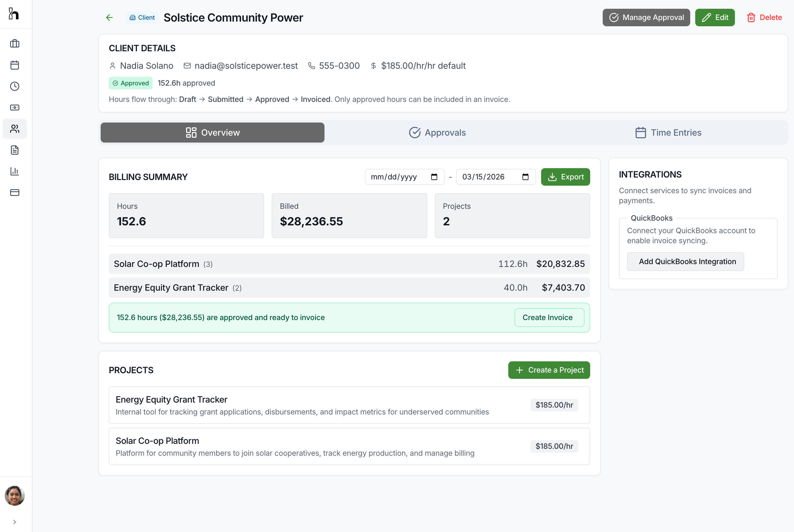The width and height of the screenshot is (794, 532).
Task: Switch to the Approvals tab
Action: point(437,132)
